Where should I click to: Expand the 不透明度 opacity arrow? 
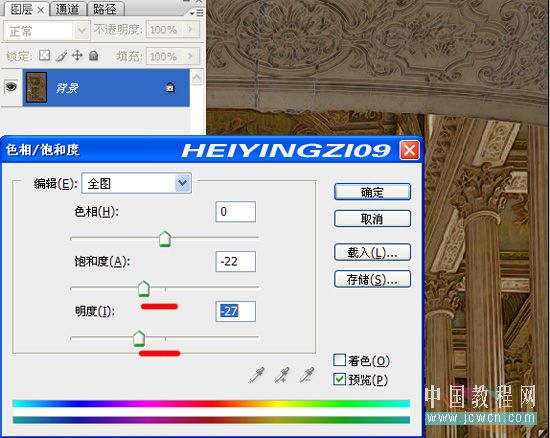191,29
